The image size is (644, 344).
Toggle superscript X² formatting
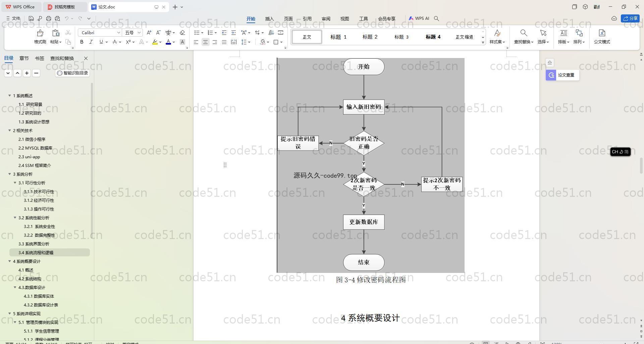click(128, 42)
